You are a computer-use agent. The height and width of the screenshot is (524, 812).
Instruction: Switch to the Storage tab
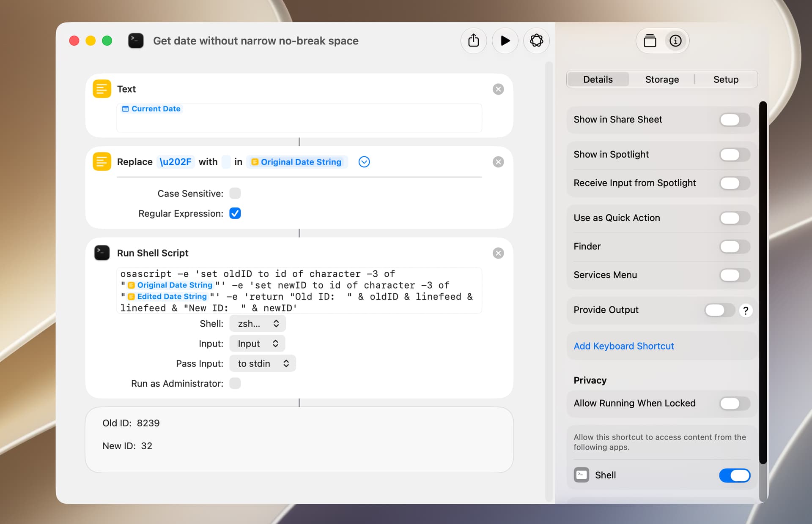[x=662, y=79]
